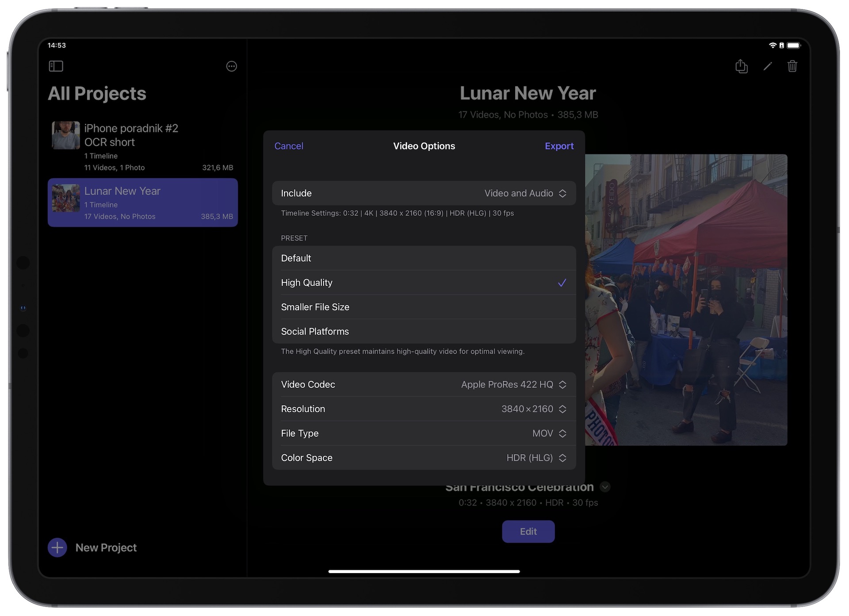
Task: Tap the Edit button
Action: [x=528, y=532]
